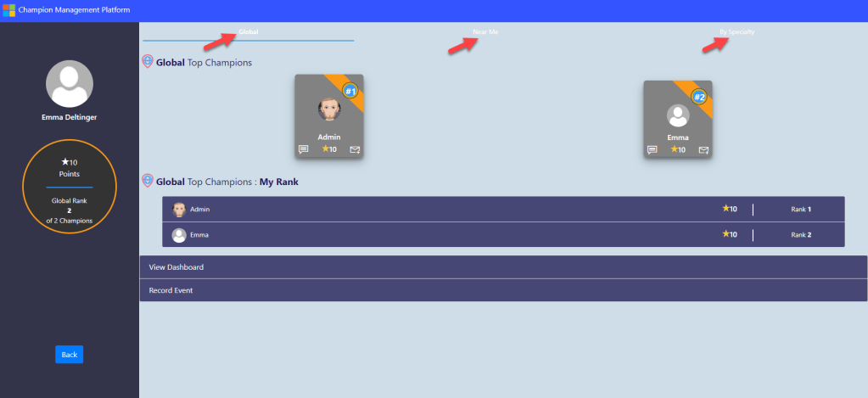The image size is (868, 398).
Task: Click the chat icon on Admin's card
Action: coord(304,150)
